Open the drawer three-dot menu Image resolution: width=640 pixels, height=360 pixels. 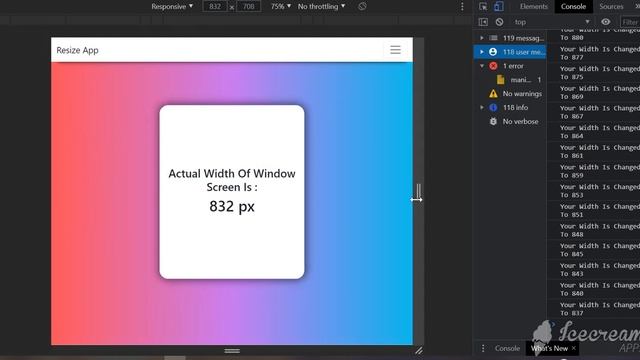click(x=483, y=348)
